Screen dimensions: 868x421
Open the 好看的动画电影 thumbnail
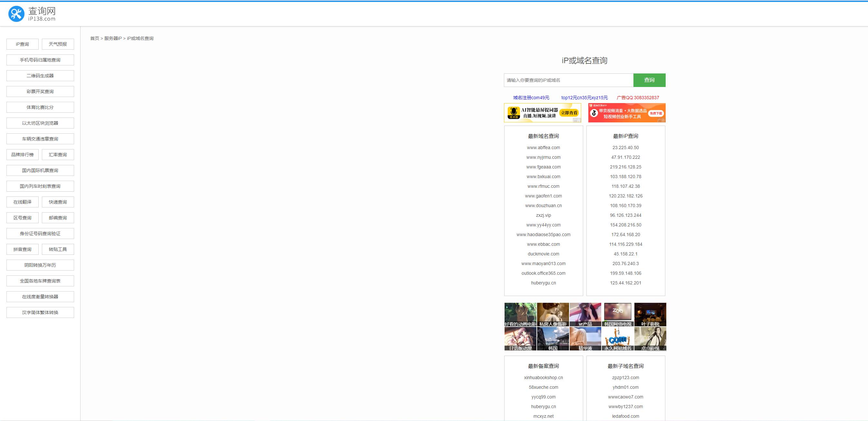coord(520,315)
